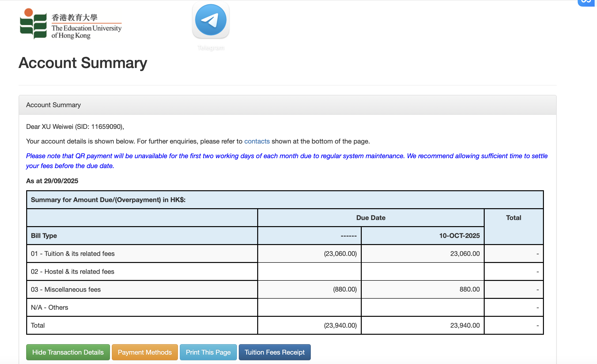
Task: Open the contacts link
Action: (x=256, y=141)
